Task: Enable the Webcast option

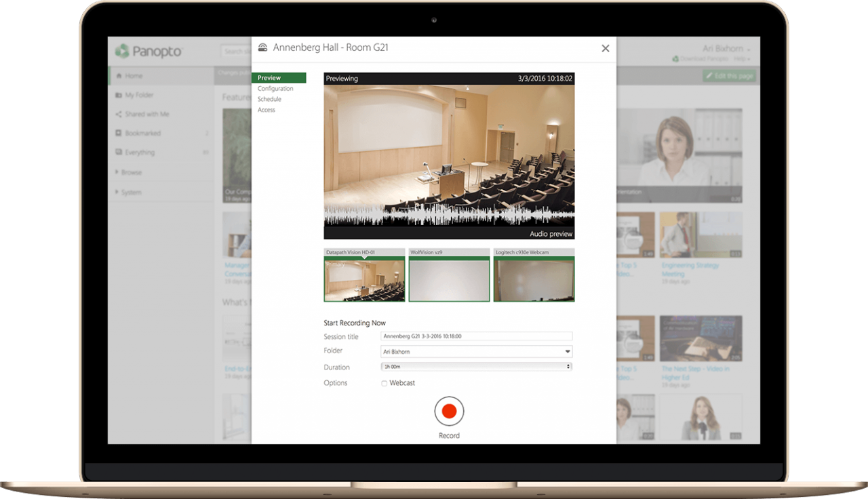Action: (384, 382)
